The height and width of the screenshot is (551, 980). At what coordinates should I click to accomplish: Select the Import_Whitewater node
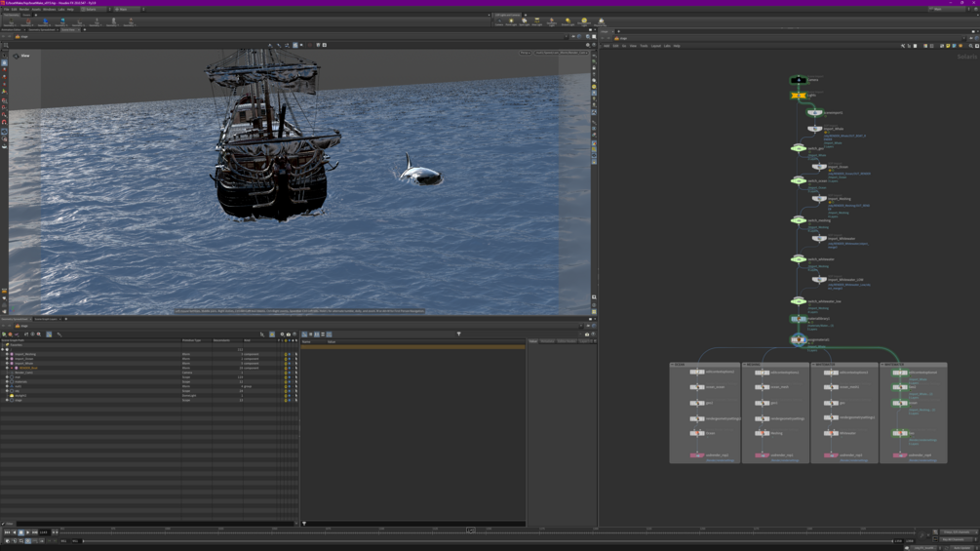coord(819,238)
